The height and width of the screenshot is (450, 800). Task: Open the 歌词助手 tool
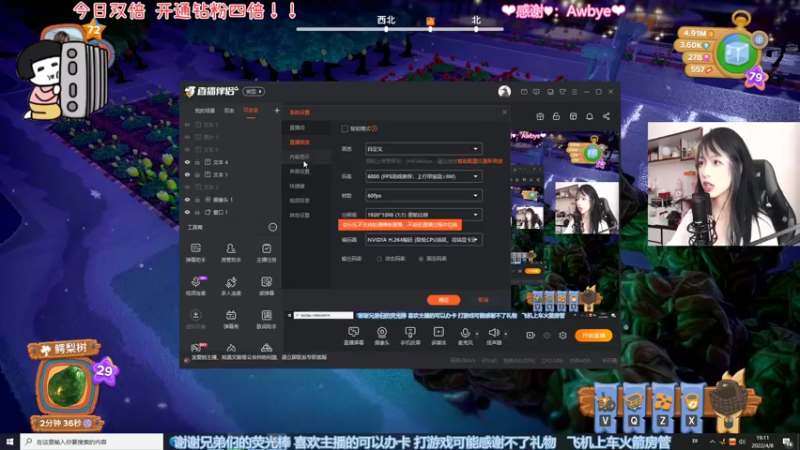(x=266, y=319)
